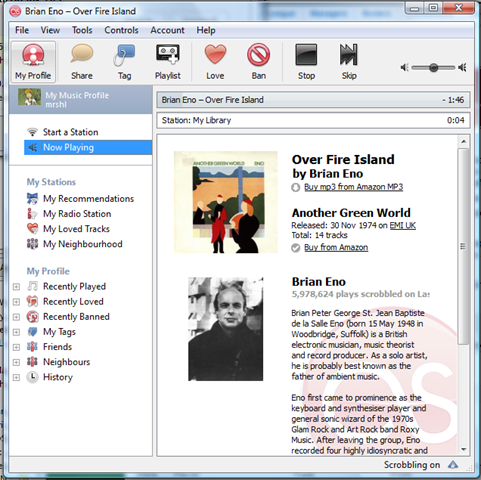Follow the Buy mp3 from Amazon MP3 link
This screenshot has height=480, width=481.
pyautogui.click(x=353, y=187)
